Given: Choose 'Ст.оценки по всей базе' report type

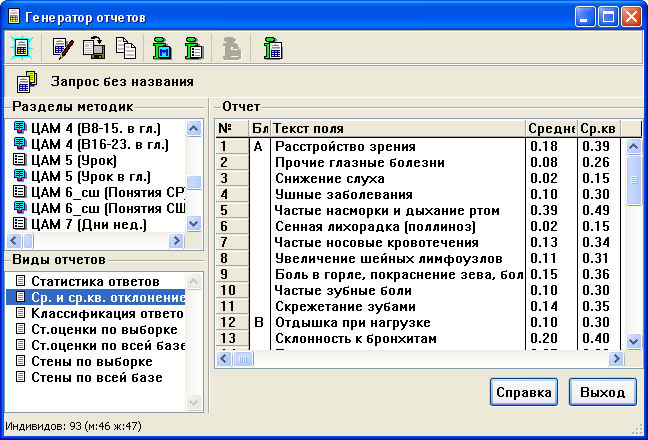Looking at the screenshot, I should pyautogui.click(x=95, y=345).
